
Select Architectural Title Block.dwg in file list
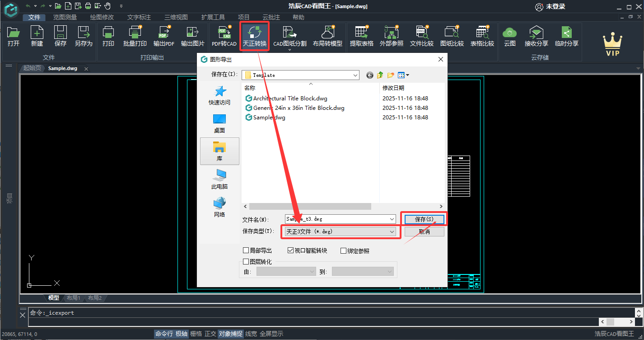click(290, 98)
